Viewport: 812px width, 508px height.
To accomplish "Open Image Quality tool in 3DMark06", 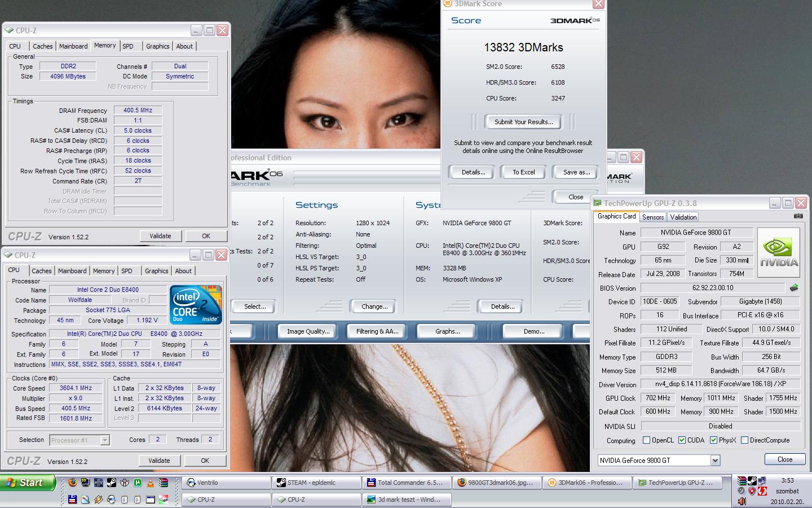I will (x=308, y=331).
